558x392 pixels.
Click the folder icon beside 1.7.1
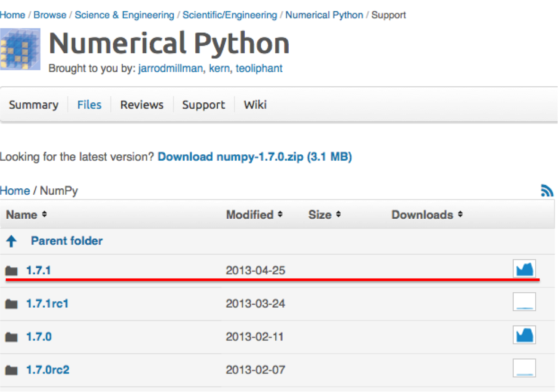[x=12, y=271]
